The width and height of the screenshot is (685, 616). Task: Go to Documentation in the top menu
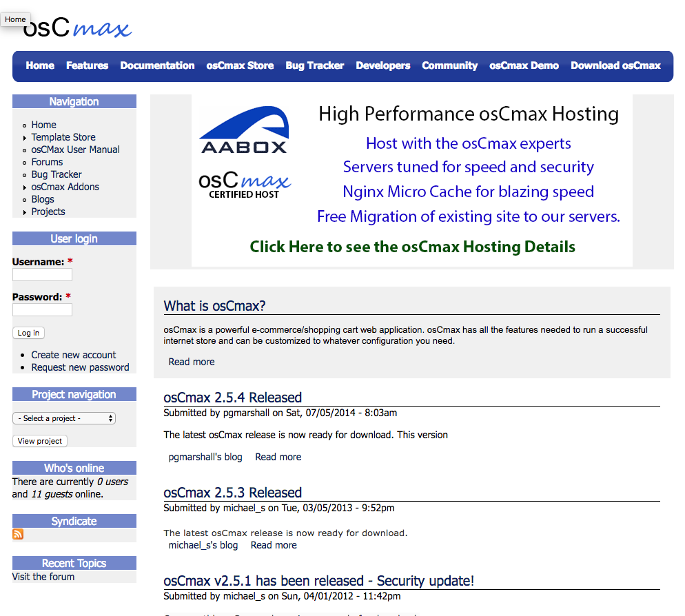pyautogui.click(x=157, y=65)
